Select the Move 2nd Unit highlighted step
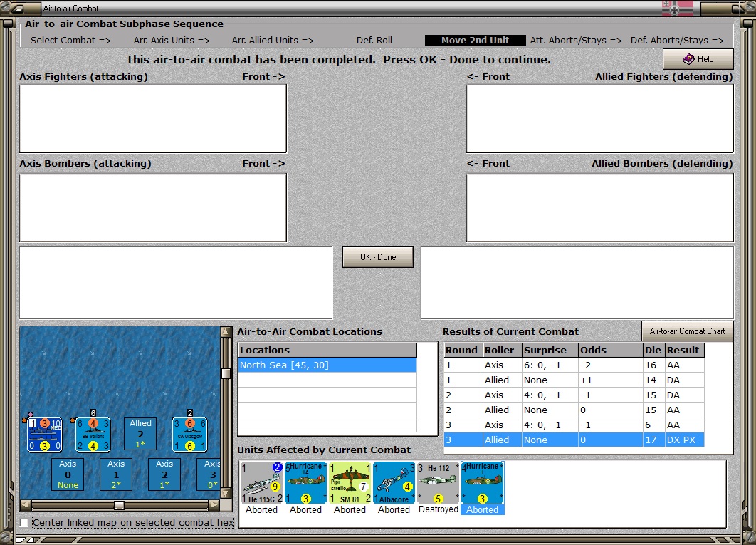The image size is (756, 545). click(475, 41)
